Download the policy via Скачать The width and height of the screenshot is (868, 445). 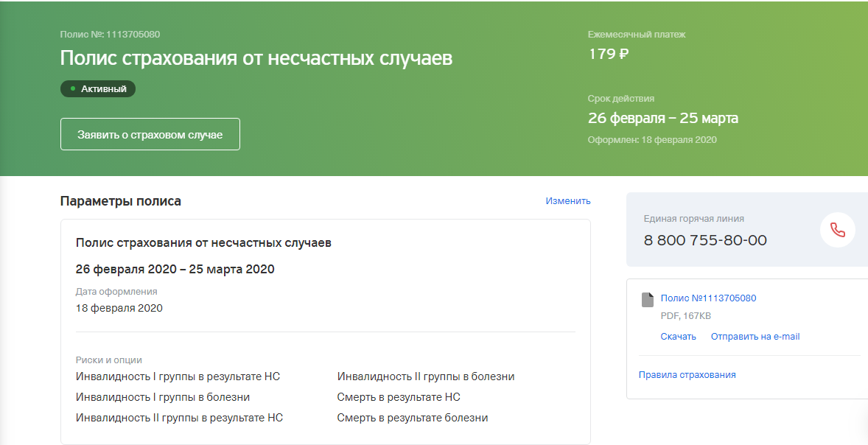678,337
